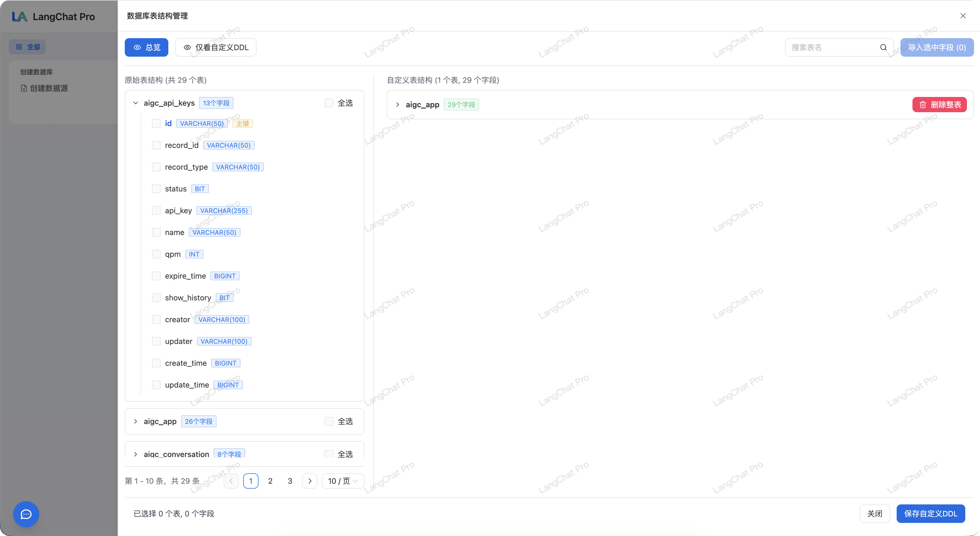This screenshot has height=536, width=980.
Task: Expand custom aigc_app with 29个字段
Action: 398,105
